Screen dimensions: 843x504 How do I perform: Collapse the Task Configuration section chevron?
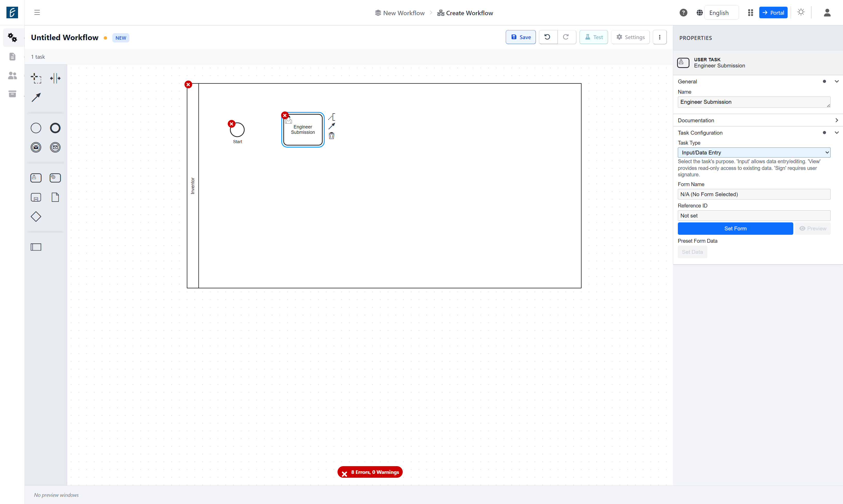pyautogui.click(x=837, y=133)
